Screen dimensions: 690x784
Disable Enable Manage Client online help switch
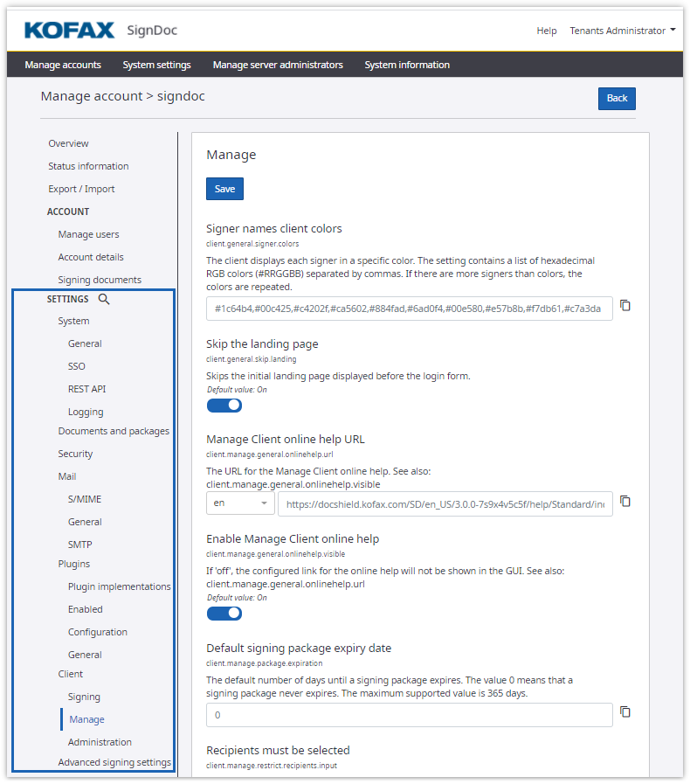pos(224,614)
